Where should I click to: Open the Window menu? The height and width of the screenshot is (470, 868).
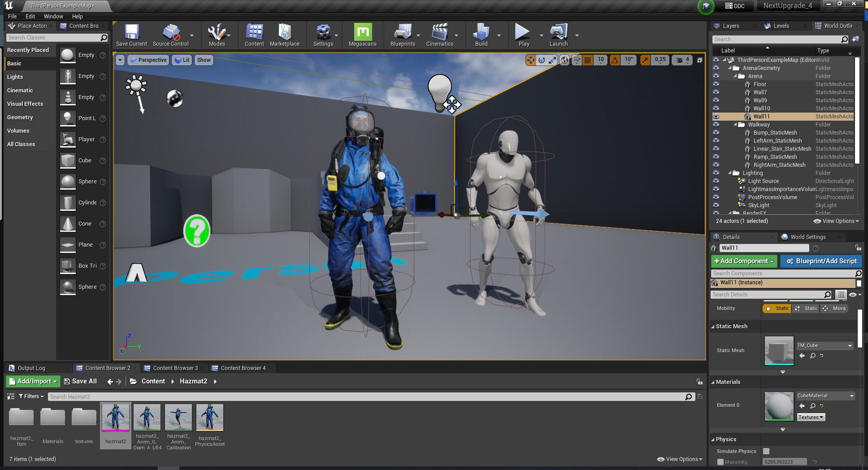point(53,16)
